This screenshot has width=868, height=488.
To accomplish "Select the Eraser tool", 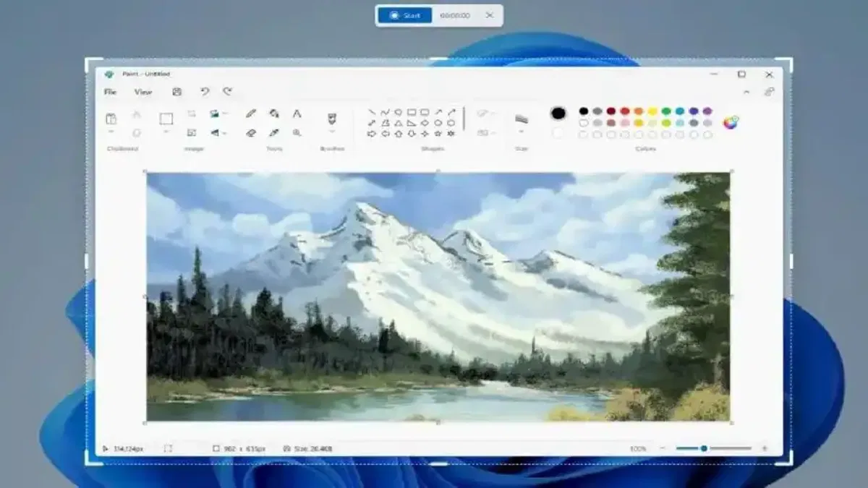I will tap(251, 133).
